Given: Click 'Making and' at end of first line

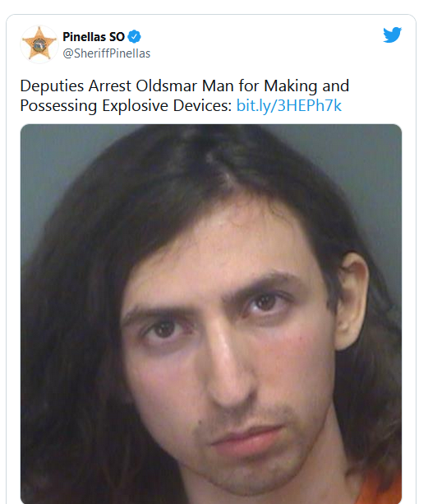Looking at the screenshot, I should (x=306, y=86).
